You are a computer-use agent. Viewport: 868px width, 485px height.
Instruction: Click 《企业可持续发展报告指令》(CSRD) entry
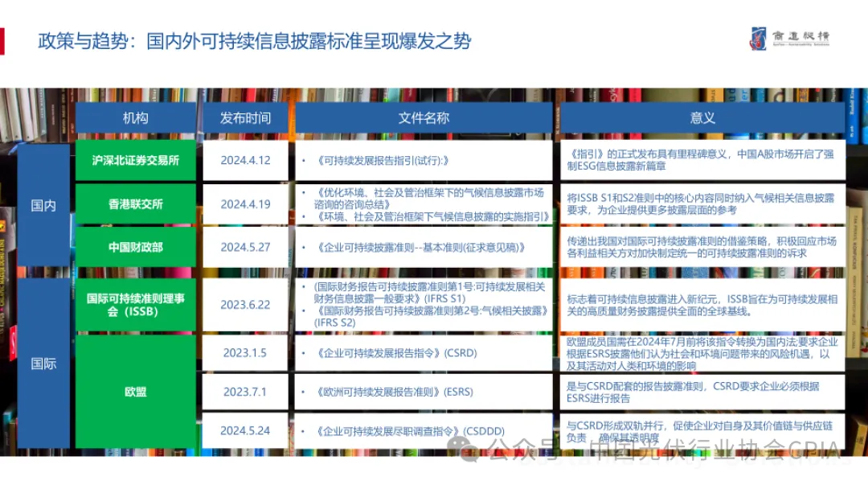(x=395, y=353)
